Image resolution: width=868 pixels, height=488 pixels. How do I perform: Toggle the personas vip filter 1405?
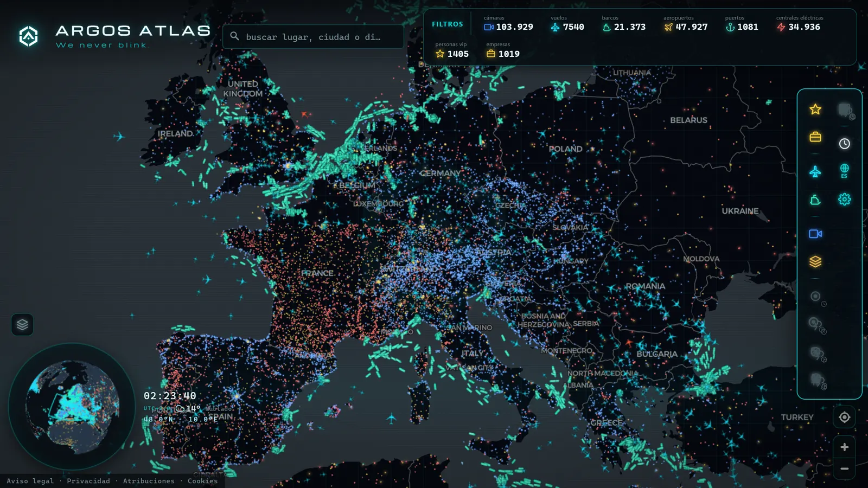coord(452,50)
